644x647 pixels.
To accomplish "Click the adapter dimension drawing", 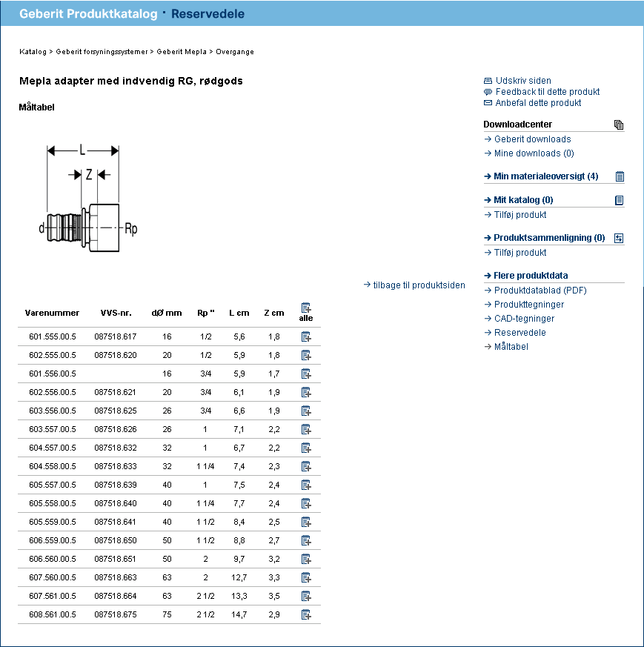I will (88, 199).
